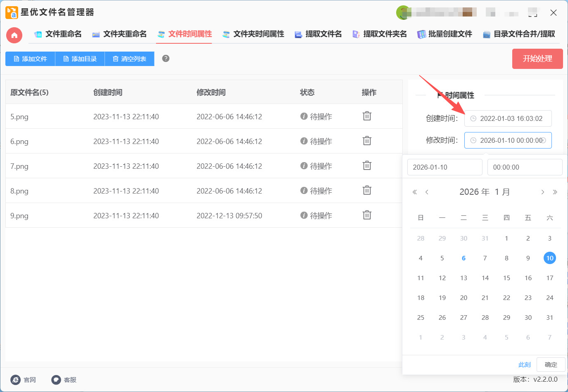Jump to previous year in calendar
568x392 pixels.
pos(415,192)
